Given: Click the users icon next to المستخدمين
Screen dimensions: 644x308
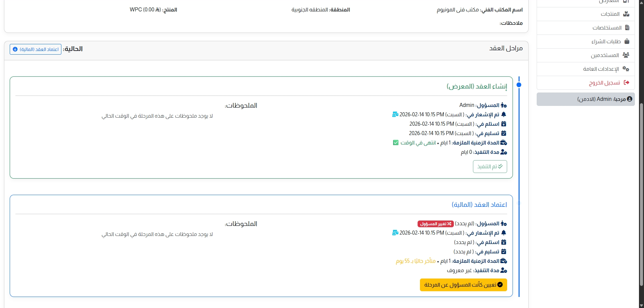Looking at the screenshot, I should coord(626,55).
